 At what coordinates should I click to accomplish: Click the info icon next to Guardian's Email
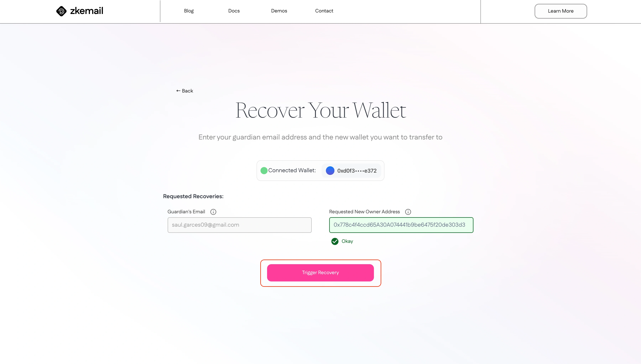213,212
